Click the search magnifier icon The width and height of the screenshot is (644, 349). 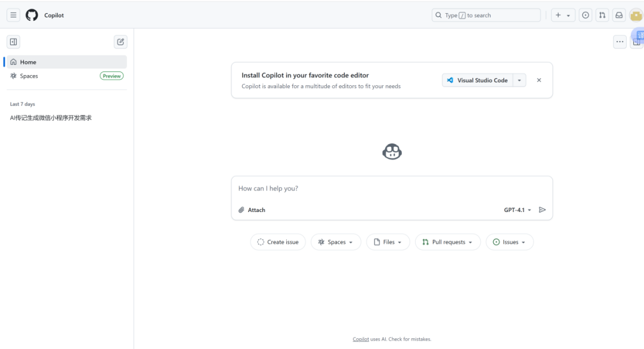(x=439, y=15)
